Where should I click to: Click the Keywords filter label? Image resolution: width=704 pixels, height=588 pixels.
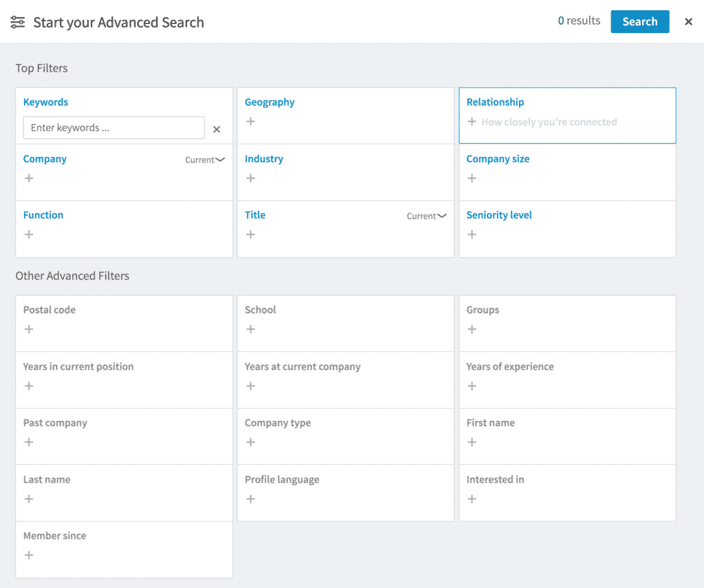tap(46, 102)
